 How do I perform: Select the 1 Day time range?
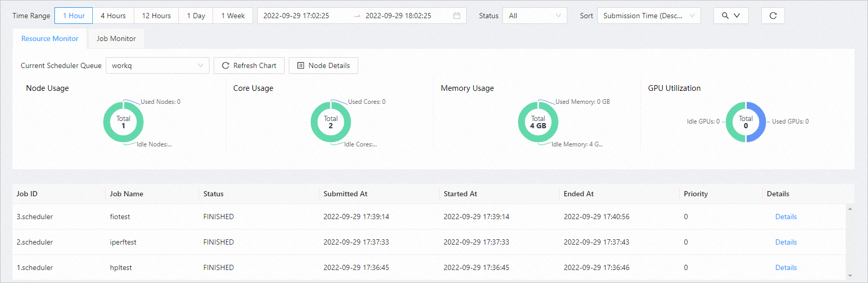[196, 16]
